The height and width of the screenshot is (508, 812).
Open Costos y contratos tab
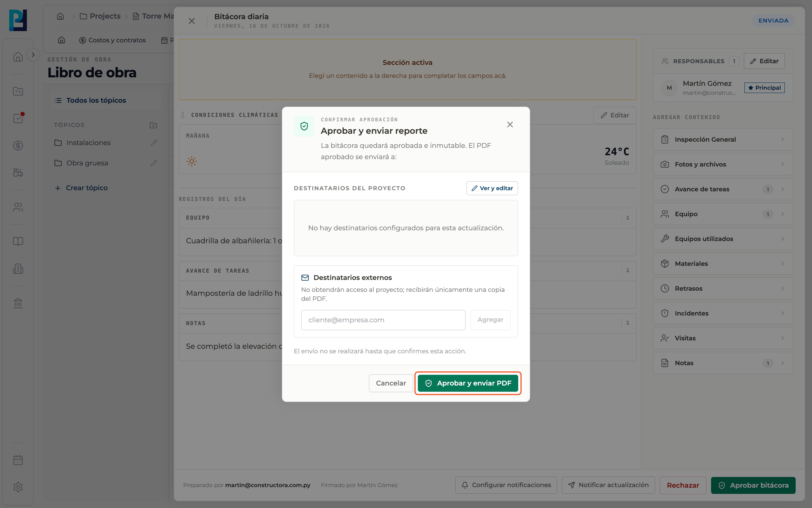112,40
